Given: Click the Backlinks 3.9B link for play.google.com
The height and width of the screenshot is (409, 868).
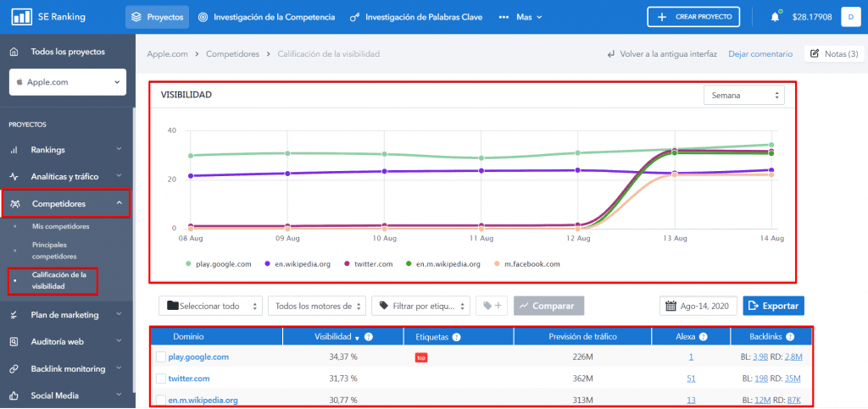Looking at the screenshot, I should tap(759, 357).
